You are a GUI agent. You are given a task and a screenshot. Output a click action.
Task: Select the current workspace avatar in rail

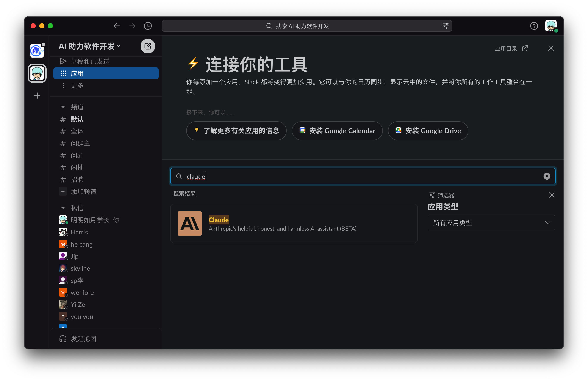[x=37, y=73]
